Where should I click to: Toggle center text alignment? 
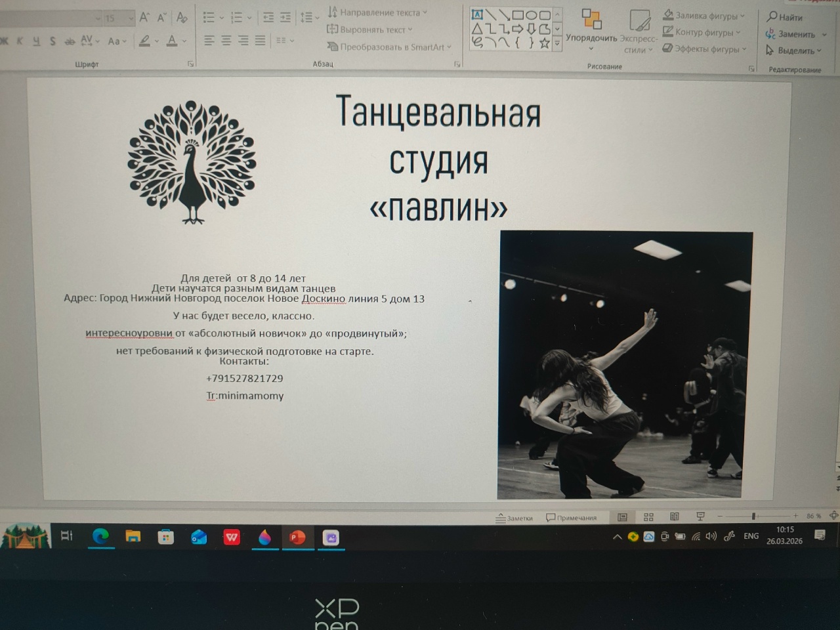(x=226, y=41)
